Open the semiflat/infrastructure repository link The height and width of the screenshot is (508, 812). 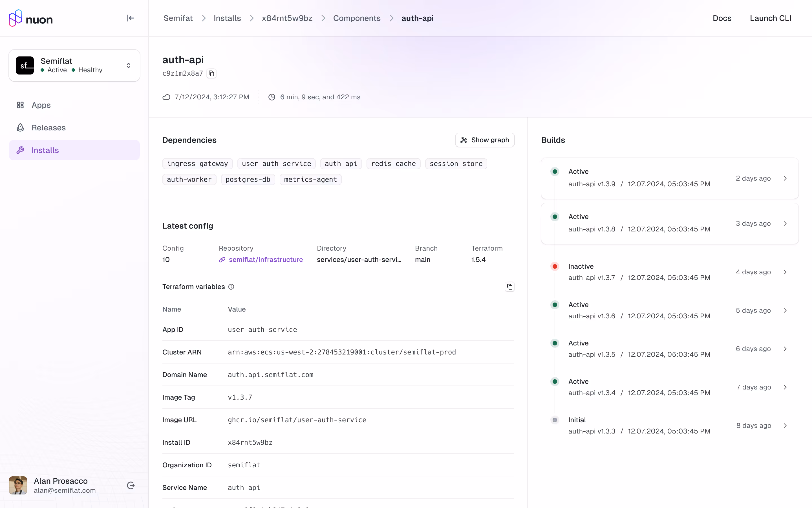(x=266, y=260)
